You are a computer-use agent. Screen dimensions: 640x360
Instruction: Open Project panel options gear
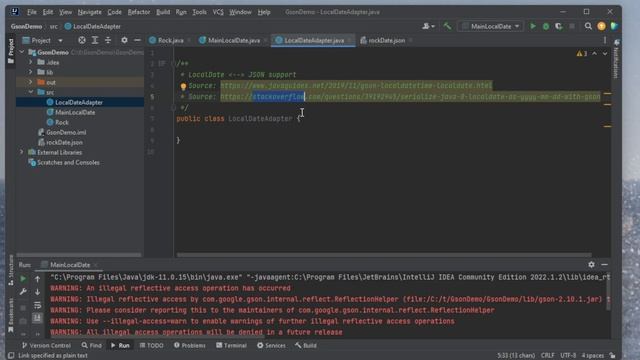(124, 40)
